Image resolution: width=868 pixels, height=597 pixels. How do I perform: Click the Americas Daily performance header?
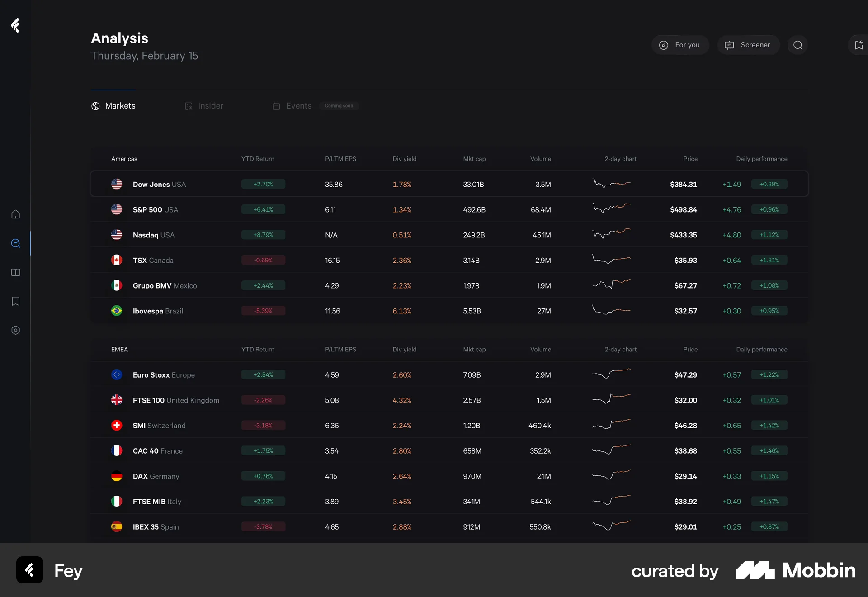(762, 159)
